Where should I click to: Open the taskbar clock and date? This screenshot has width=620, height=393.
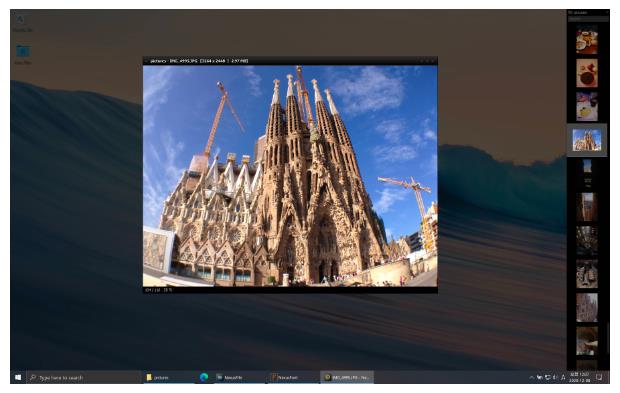pos(580,377)
